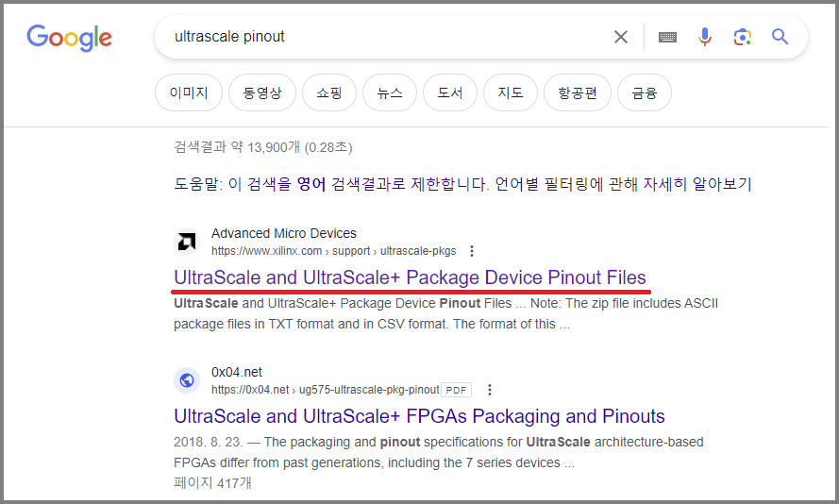This screenshot has height=504, width=839.
Task: Open UltraScale FPGAs Packaging and Pinouts result
Action: pyautogui.click(x=419, y=416)
